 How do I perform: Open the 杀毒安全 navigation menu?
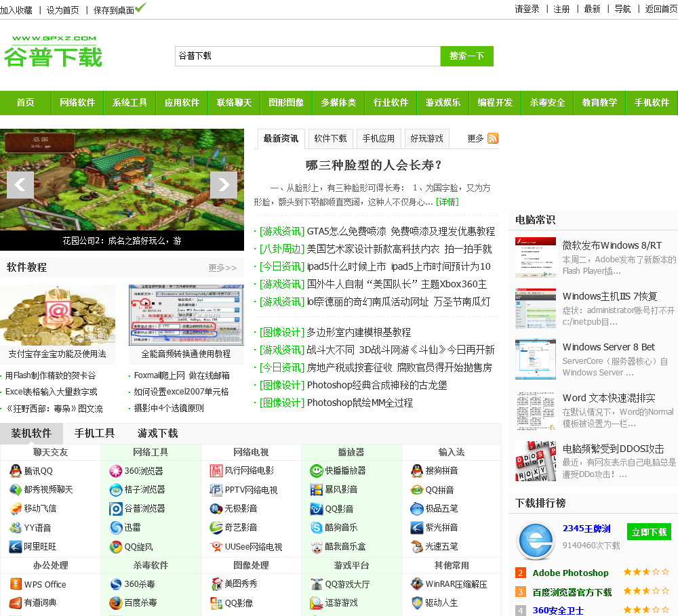tap(547, 103)
